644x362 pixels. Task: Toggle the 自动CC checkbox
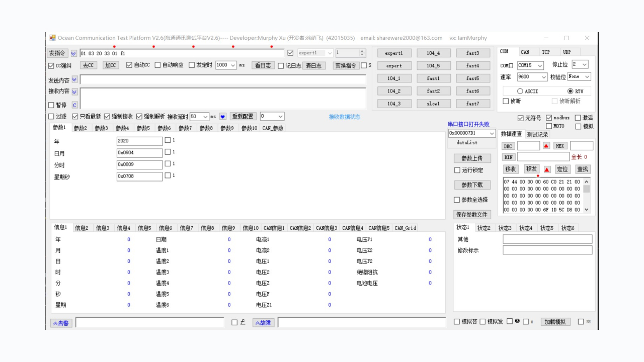click(x=129, y=65)
